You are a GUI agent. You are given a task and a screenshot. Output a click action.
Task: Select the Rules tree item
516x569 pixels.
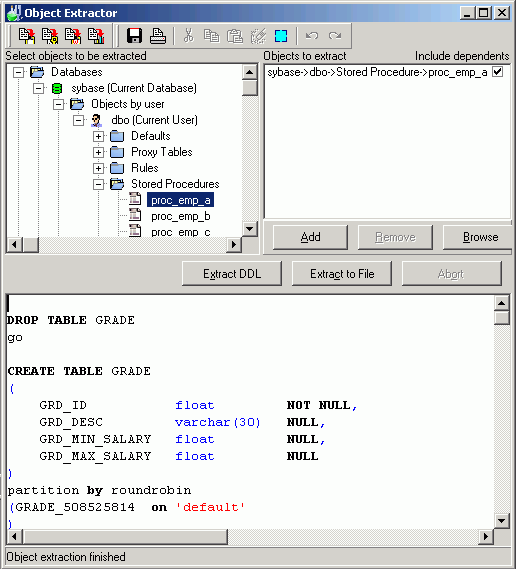pos(145,168)
